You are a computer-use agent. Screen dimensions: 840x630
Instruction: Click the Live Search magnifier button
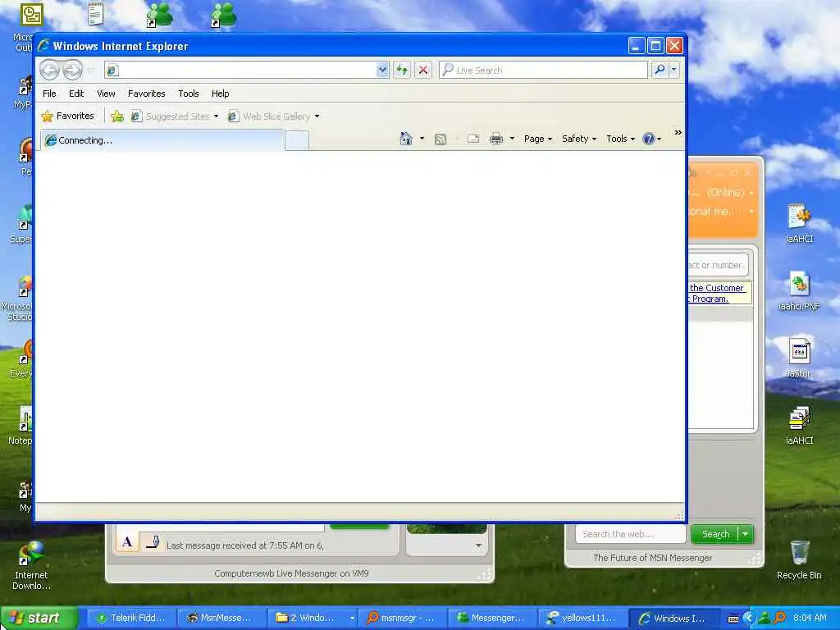(x=660, y=70)
